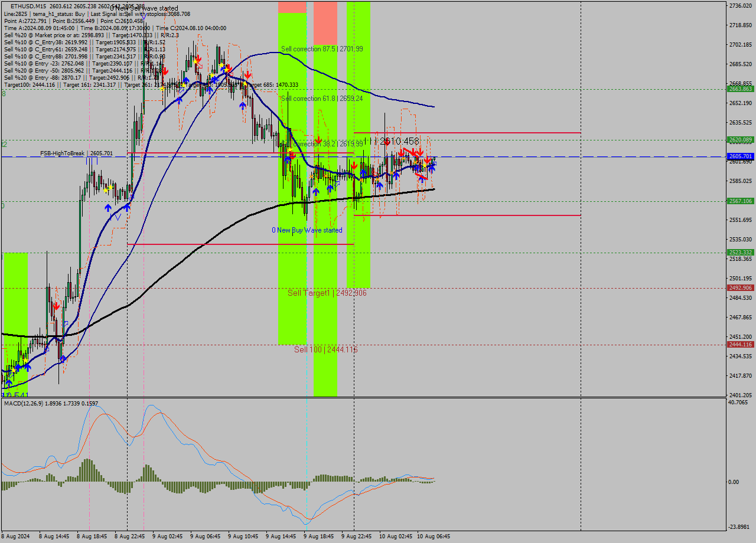The width and height of the screenshot is (756, 543).
Task: Click the 9 Aug 06:45 time axis label
Action: tap(204, 537)
